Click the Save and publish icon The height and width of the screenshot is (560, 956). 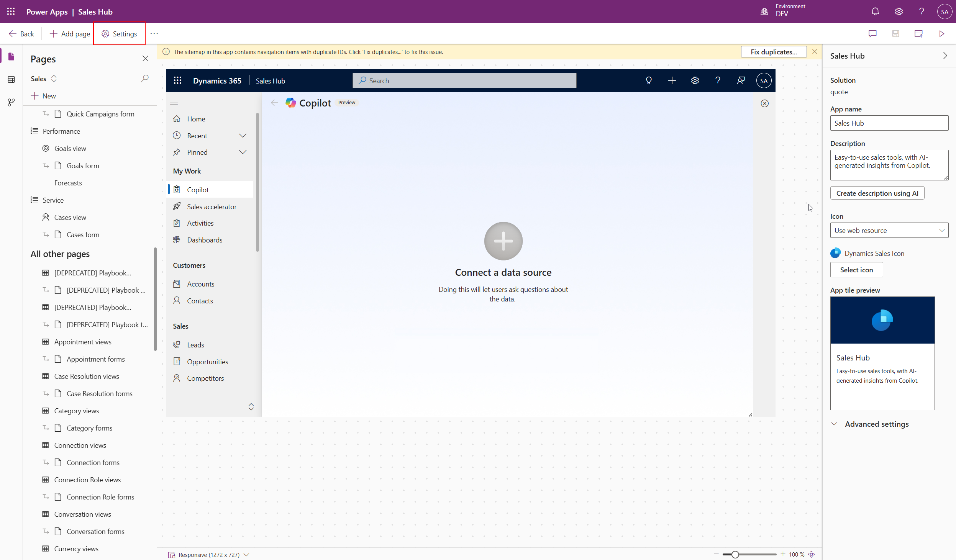[918, 34]
